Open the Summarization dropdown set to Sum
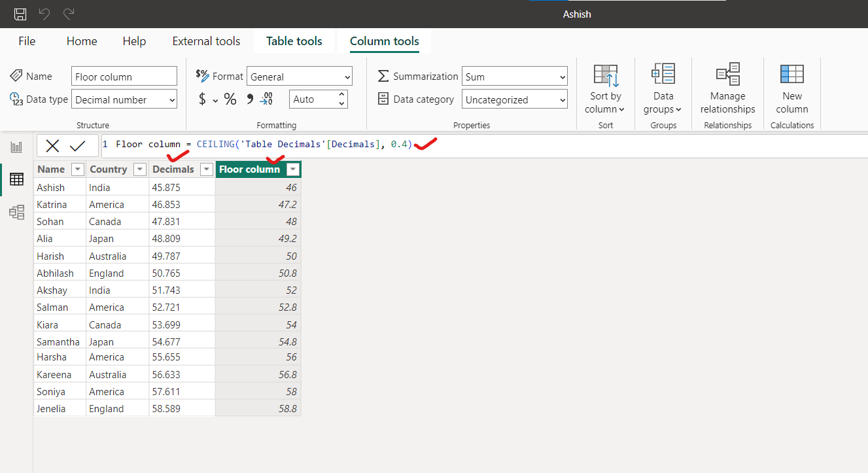The height and width of the screenshot is (473, 868). pos(514,77)
